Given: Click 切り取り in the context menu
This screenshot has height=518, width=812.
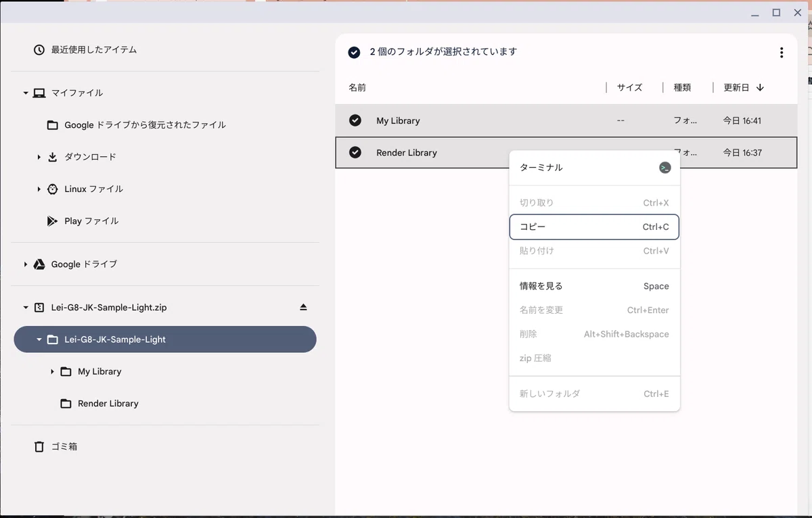Looking at the screenshot, I should [x=594, y=203].
